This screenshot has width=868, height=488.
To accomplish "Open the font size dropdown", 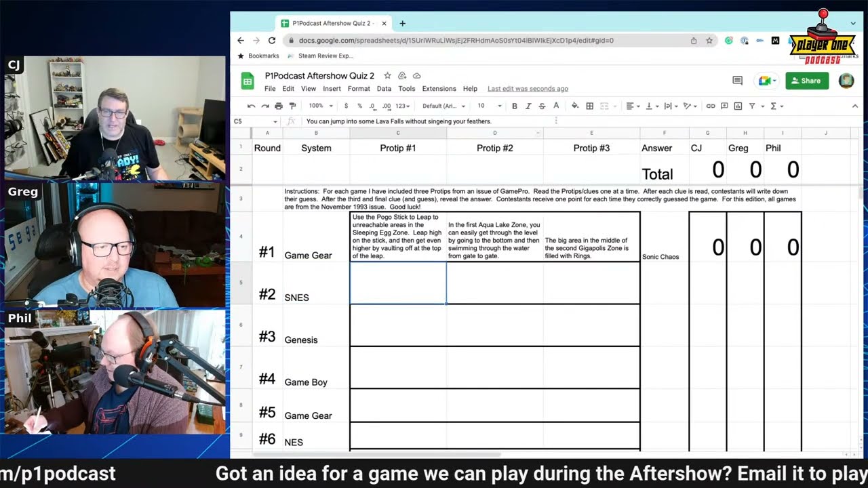I will 489,106.
